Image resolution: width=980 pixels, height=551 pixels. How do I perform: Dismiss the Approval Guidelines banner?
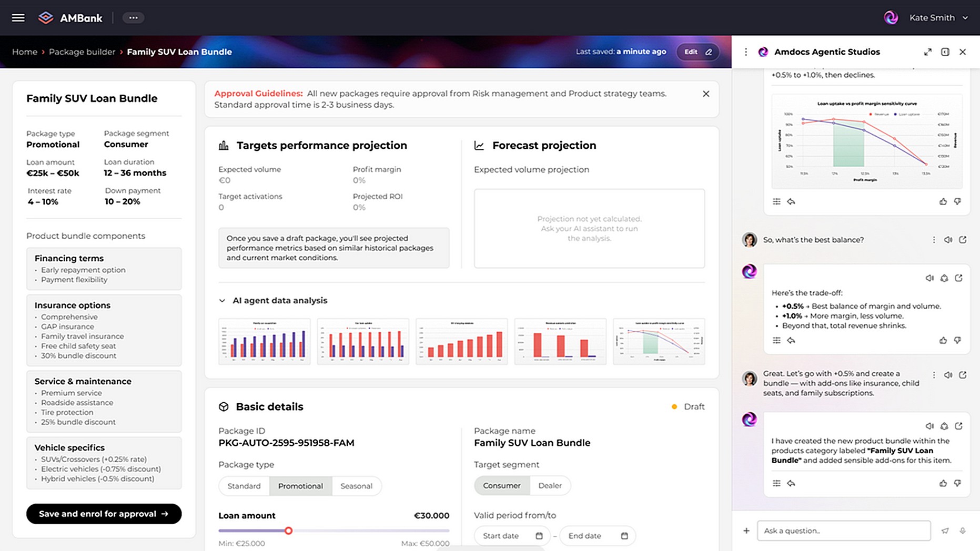706,94
